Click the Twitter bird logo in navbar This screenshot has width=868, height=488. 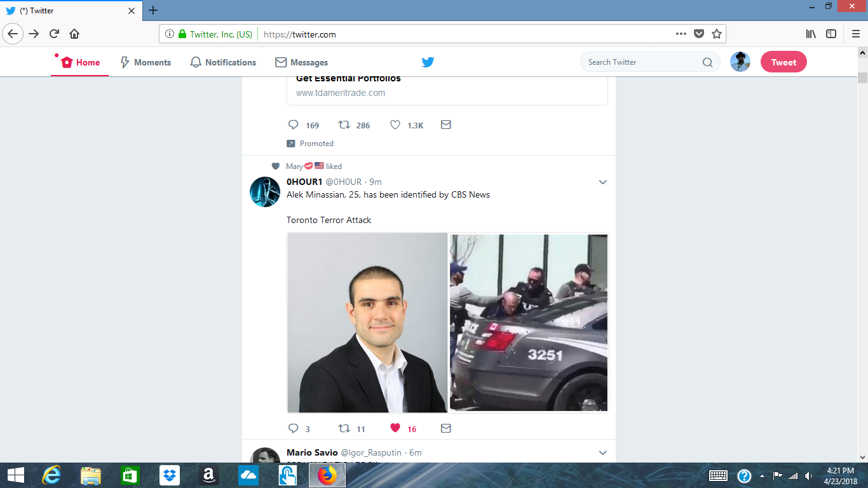coord(428,62)
